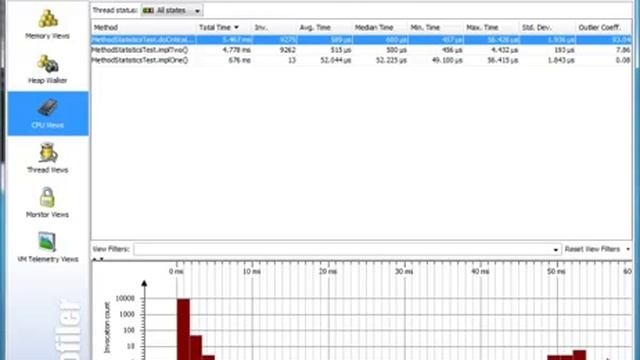The height and width of the screenshot is (360, 640).
Task: Select the MethodStatisticsTest.implTwo() row
Action: coord(361,50)
